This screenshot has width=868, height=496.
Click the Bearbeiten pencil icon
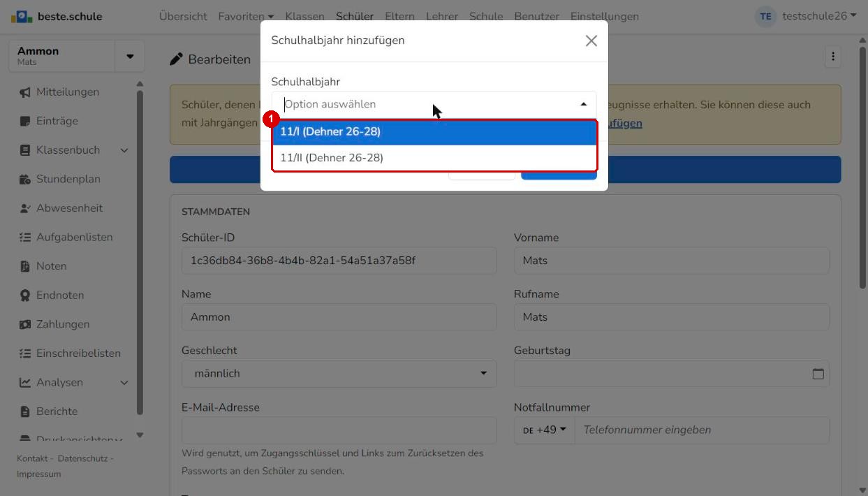(x=176, y=59)
